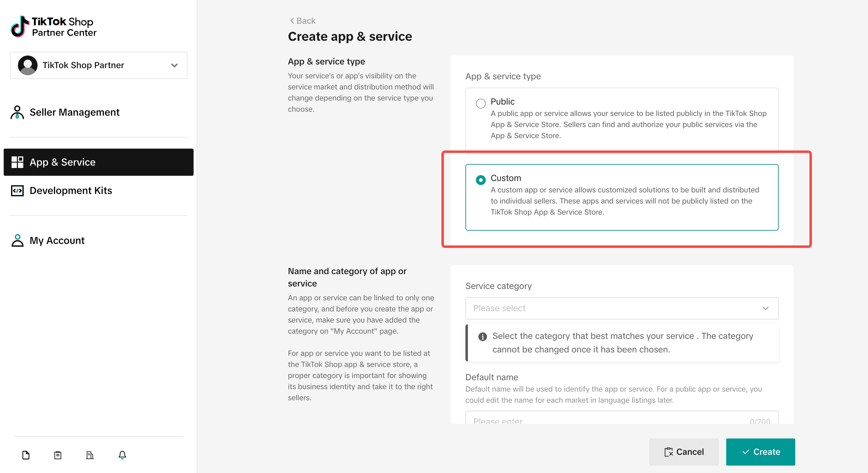Click the Development Kits code icon
This screenshot has width=868, height=473.
coord(17,191)
